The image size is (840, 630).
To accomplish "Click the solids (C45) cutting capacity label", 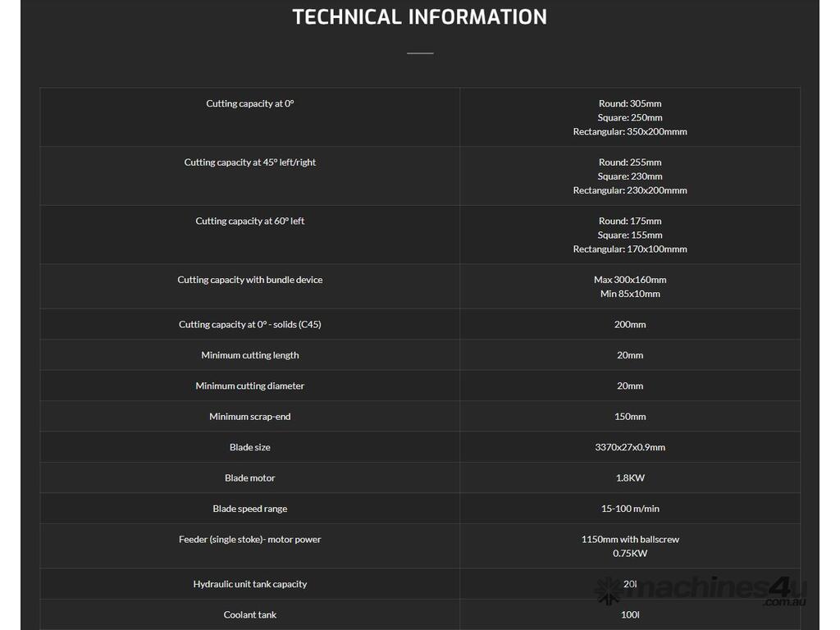I will (x=250, y=324).
